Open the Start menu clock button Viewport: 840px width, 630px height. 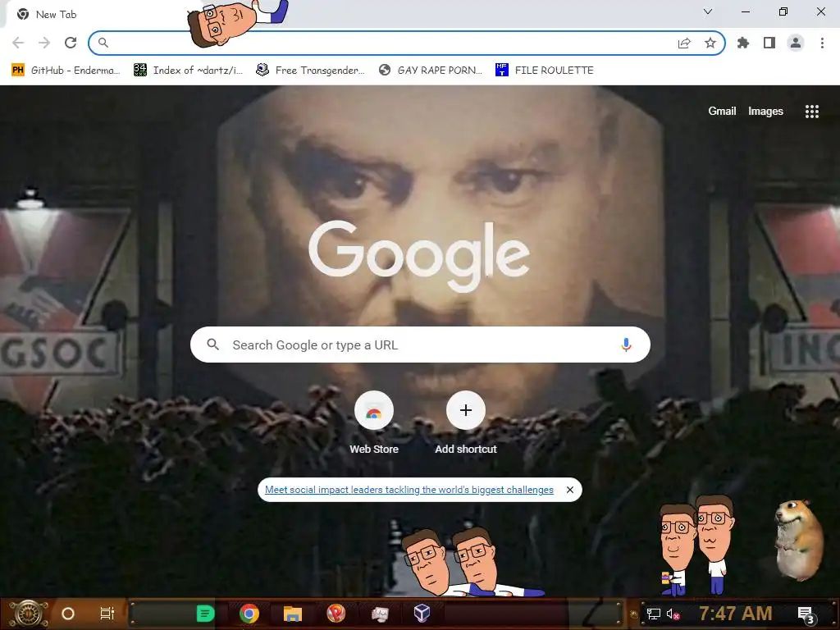[x=29, y=614]
